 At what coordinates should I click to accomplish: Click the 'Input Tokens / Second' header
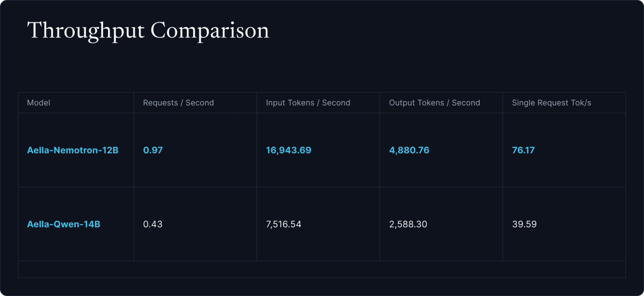pyautogui.click(x=308, y=102)
